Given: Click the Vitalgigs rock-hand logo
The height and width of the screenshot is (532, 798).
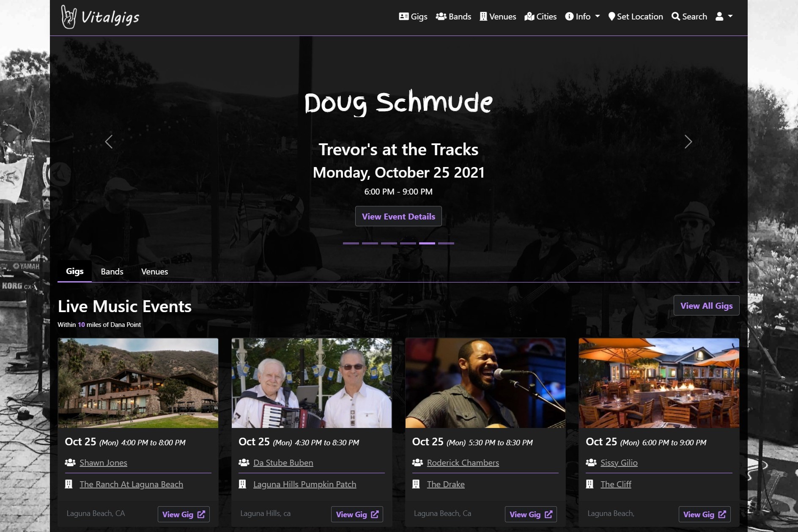Looking at the screenshot, I should coord(69,17).
